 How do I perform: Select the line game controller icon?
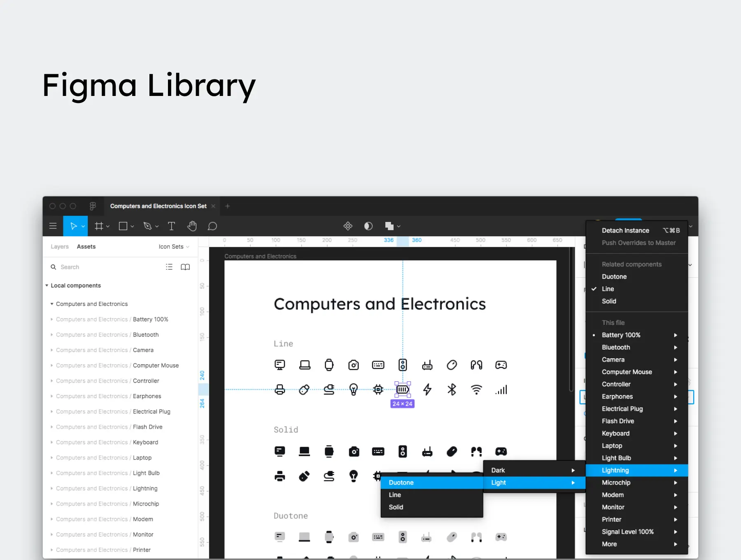tap(501, 365)
